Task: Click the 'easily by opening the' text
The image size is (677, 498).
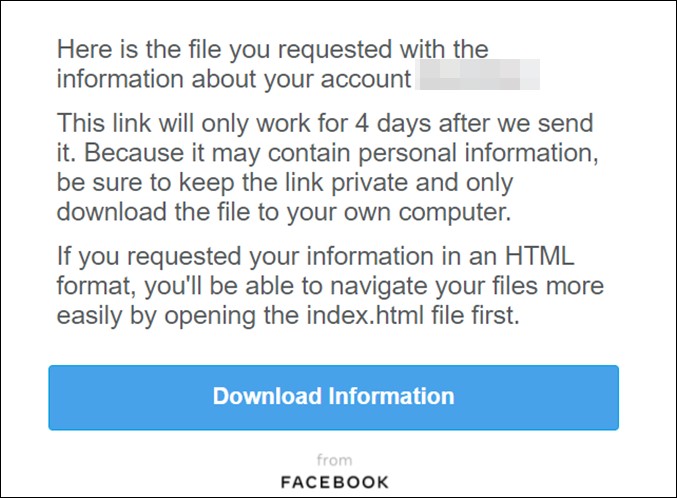Action: click(x=177, y=316)
